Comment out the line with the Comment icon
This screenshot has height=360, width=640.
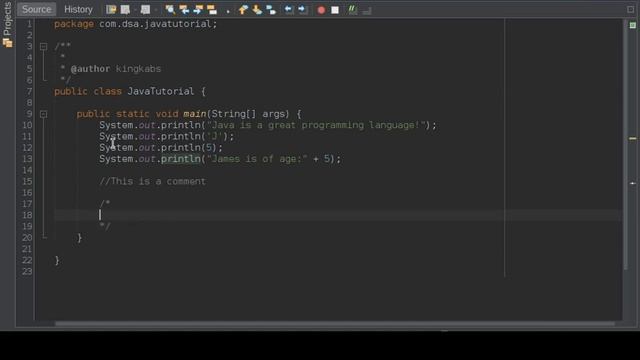pyautogui.click(x=352, y=9)
